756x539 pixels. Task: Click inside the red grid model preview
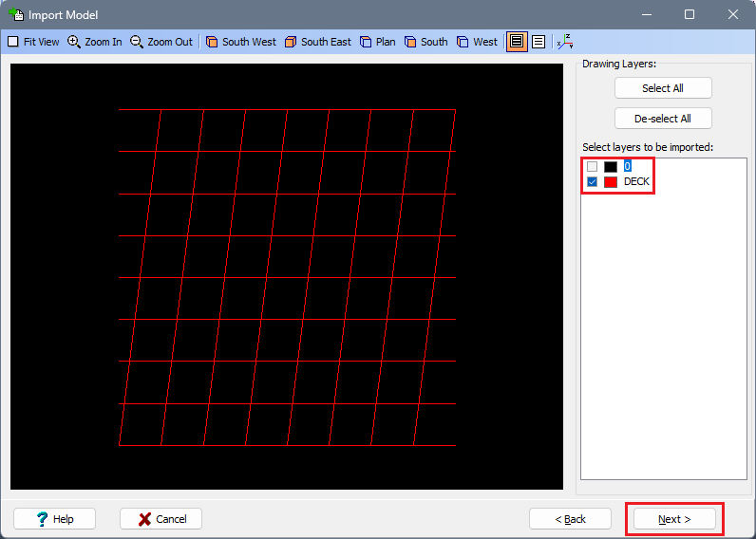287,277
